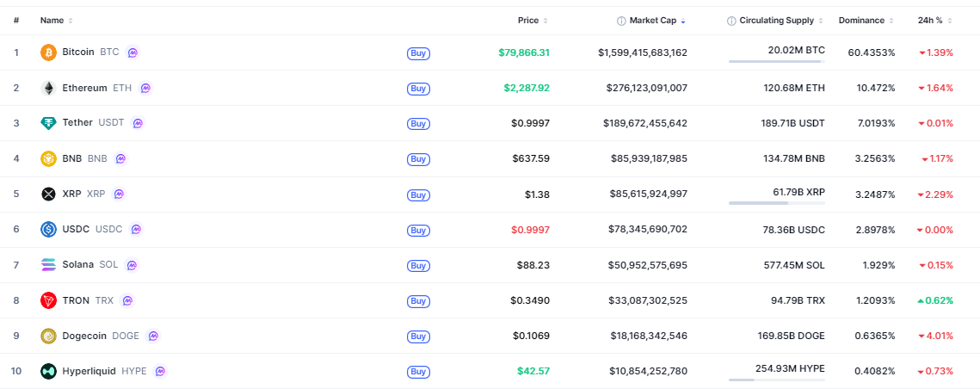The height and width of the screenshot is (389, 980).
Task: Sort table by Circulating Supply header
Action: click(780, 21)
